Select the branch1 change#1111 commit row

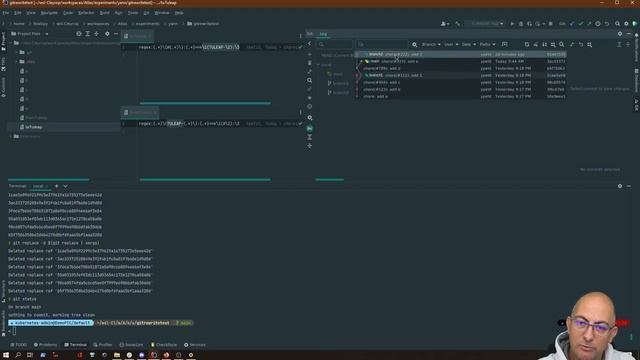point(460,76)
